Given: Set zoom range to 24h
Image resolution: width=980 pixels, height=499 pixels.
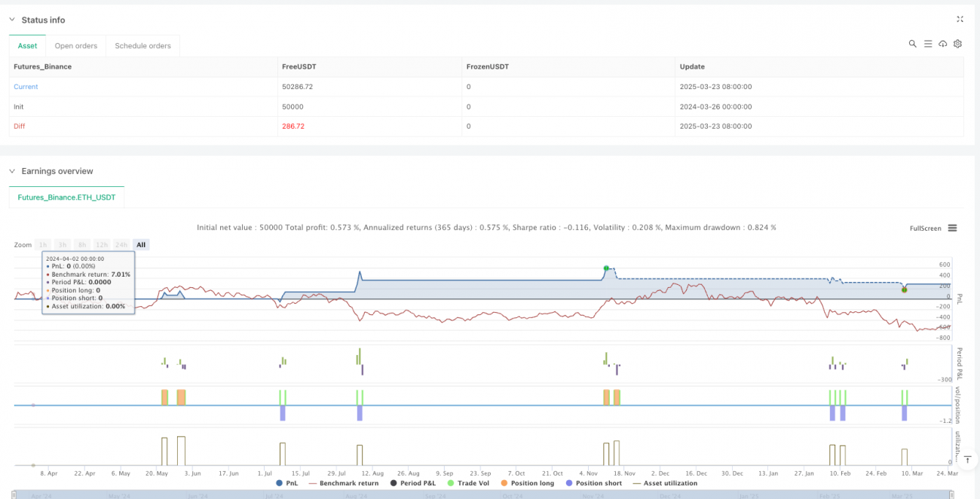Looking at the screenshot, I should [x=121, y=245].
